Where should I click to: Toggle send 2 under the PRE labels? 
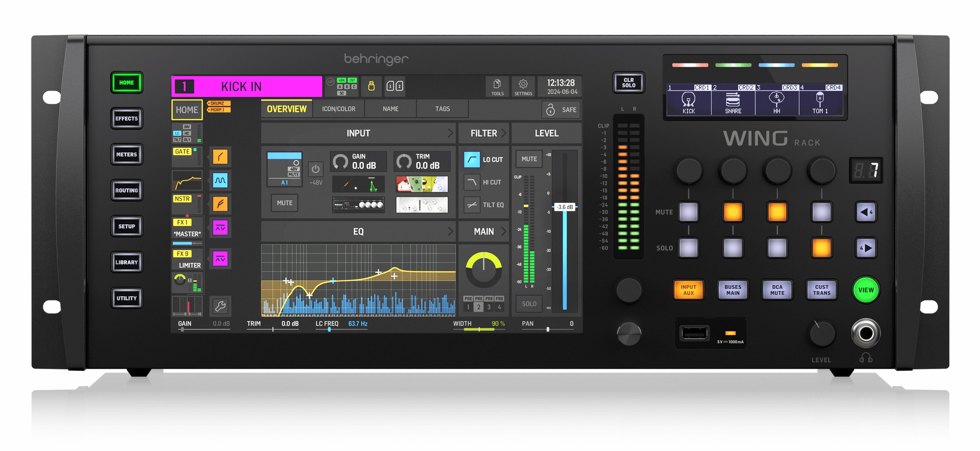479,307
